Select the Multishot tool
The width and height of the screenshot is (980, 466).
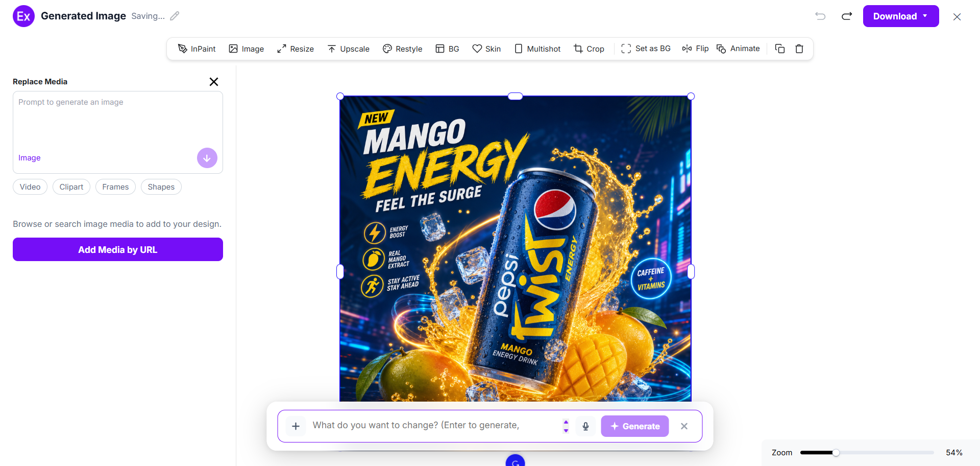537,49
